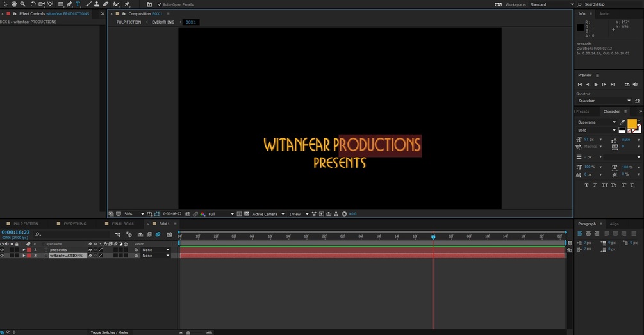644x335 pixels.
Task: Toggle transparency grid in viewer
Action: pyautogui.click(x=247, y=214)
